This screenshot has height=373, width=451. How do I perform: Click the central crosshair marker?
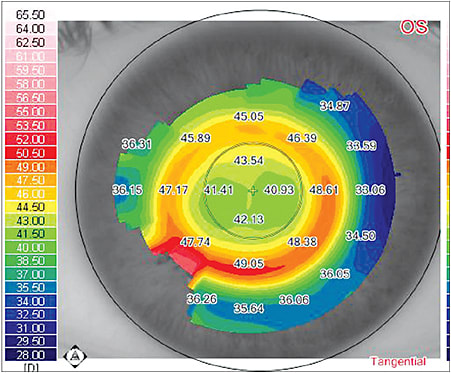point(253,191)
